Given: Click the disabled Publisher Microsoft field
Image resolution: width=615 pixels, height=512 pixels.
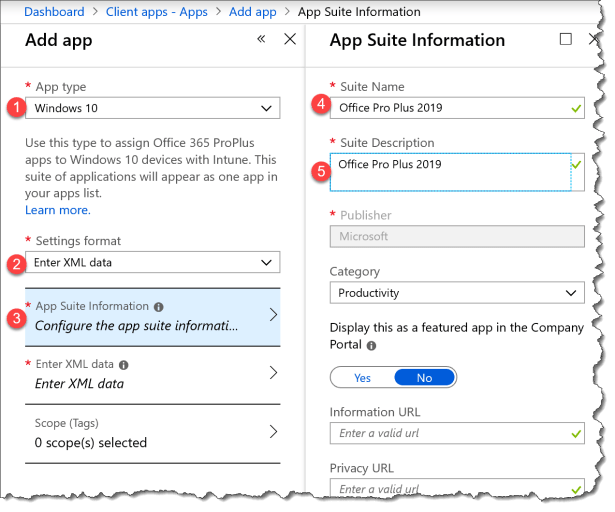Looking at the screenshot, I should click(x=457, y=236).
